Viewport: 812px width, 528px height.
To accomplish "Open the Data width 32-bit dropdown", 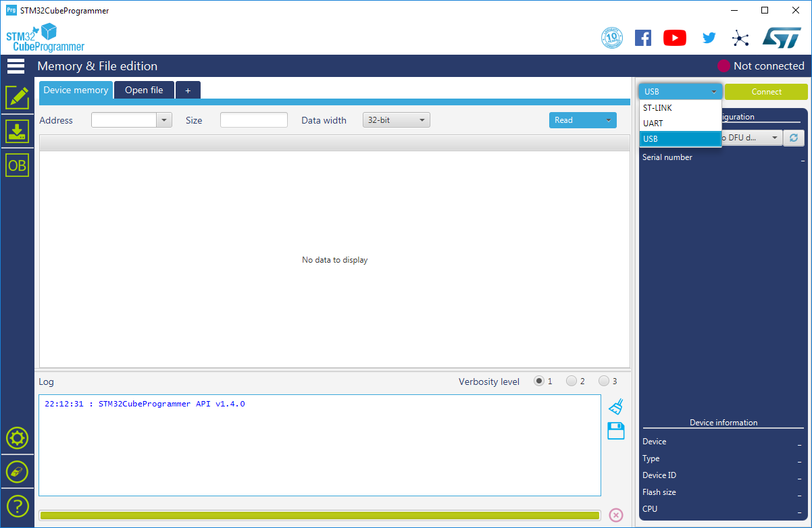I will pos(397,120).
